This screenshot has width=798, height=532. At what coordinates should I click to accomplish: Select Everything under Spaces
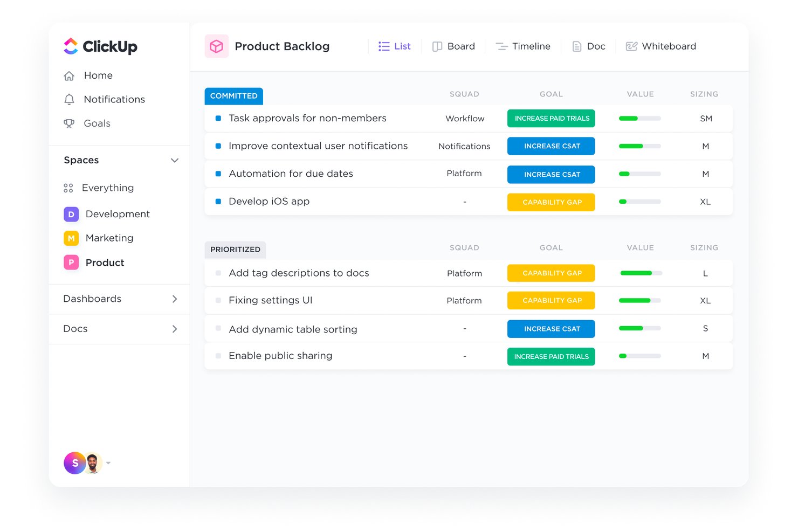tap(108, 188)
